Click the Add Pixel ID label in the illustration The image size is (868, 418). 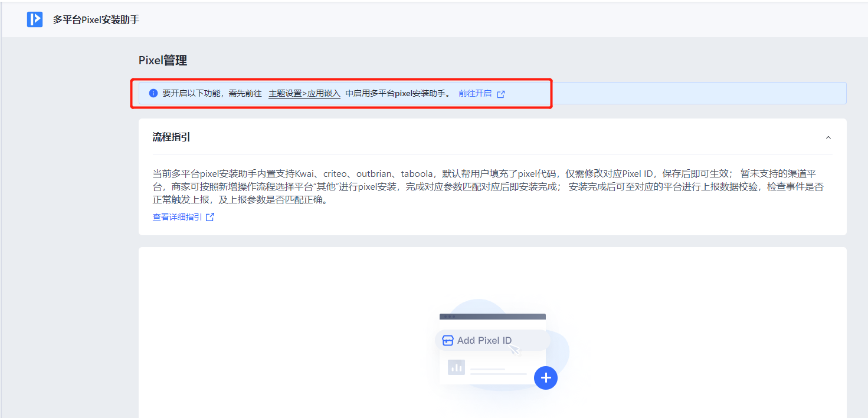(x=484, y=340)
